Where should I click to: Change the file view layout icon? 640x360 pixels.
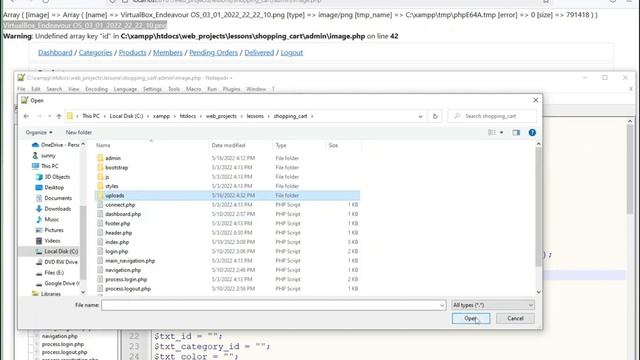[x=492, y=133]
